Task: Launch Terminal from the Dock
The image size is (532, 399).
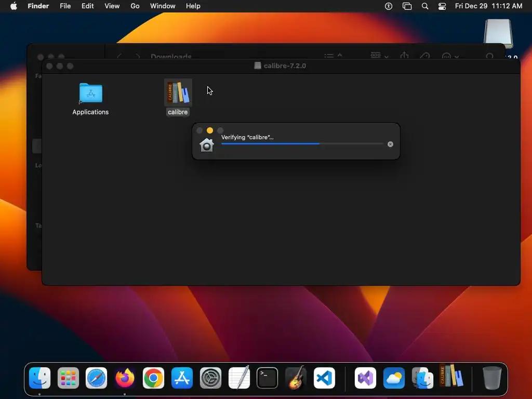Action: click(268, 378)
